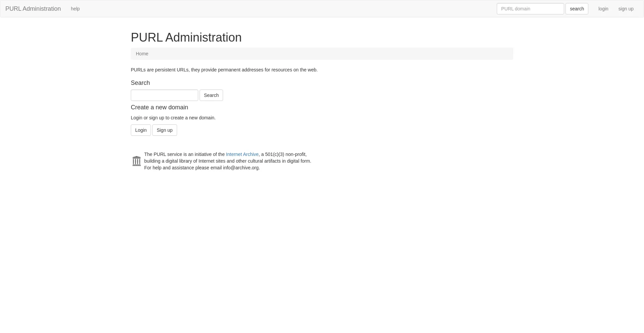Screen dimensions: 644x333
Task: Click the Login button under Create domain
Action: 141,130
